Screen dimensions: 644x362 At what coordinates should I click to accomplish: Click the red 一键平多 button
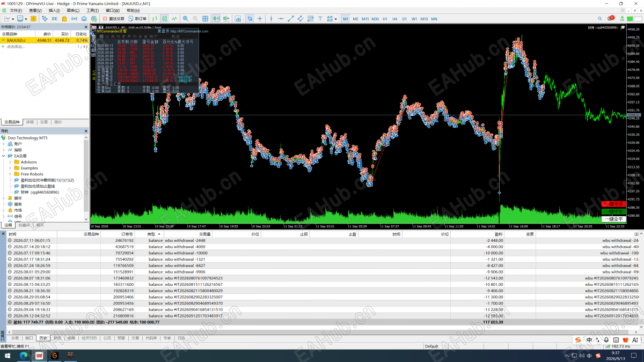[x=613, y=204]
